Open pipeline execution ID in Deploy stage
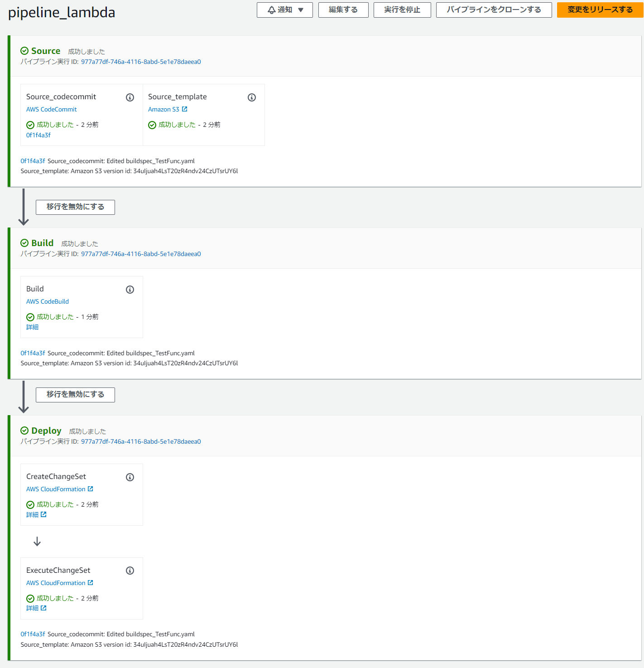Viewport: 644px width, 668px height. click(x=141, y=441)
